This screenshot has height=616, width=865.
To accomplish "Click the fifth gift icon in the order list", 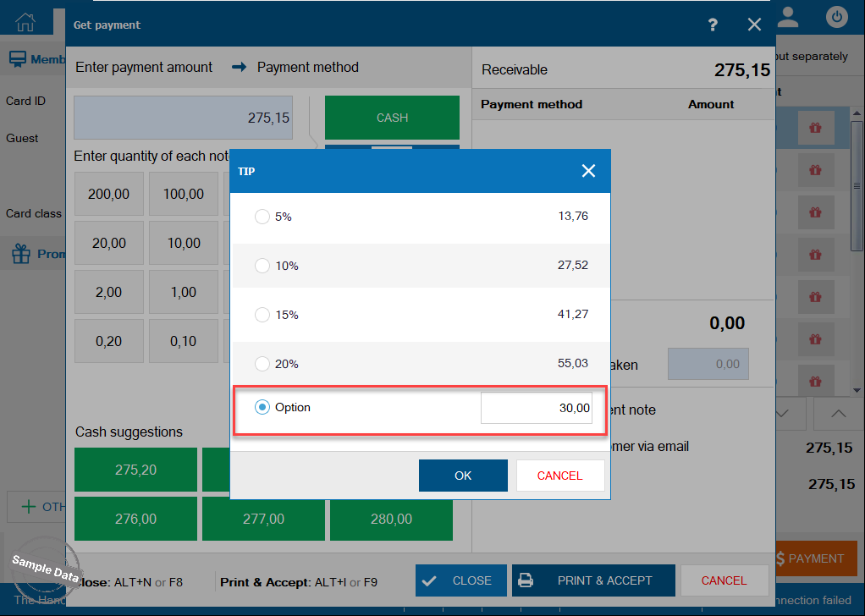I will click(815, 297).
